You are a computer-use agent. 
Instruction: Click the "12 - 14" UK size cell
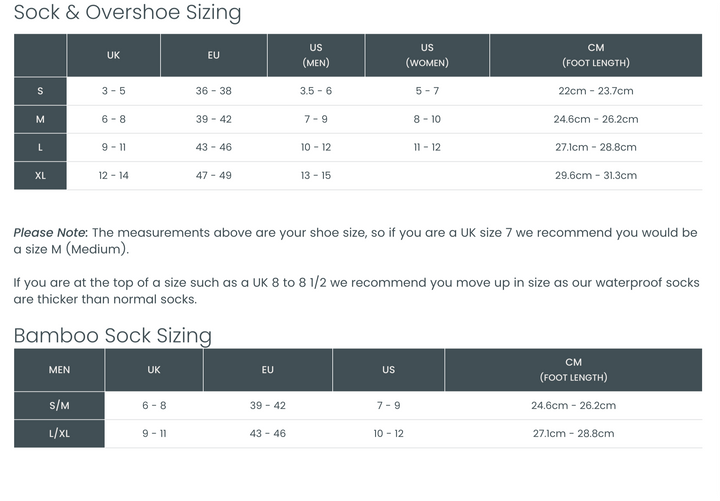[x=113, y=176]
